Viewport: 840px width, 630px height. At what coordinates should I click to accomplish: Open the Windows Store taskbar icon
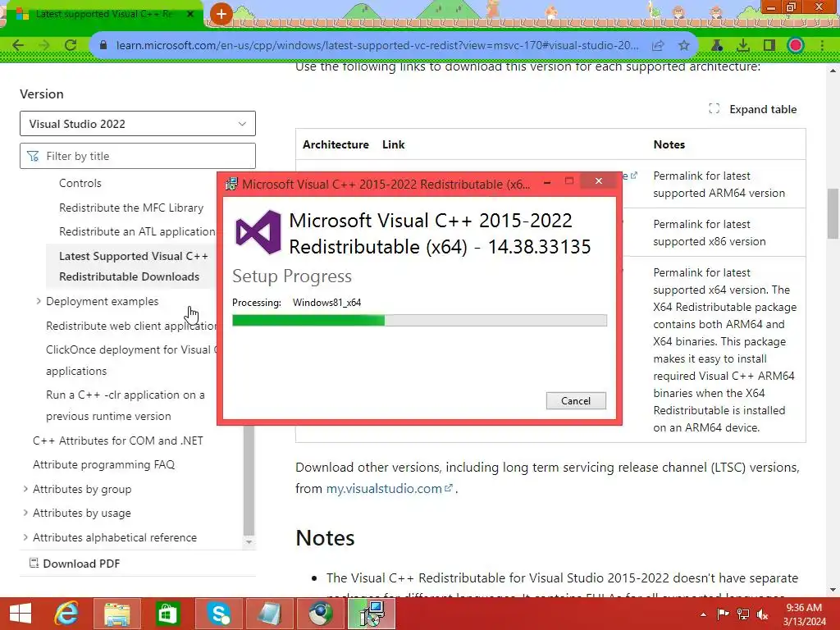point(167,614)
